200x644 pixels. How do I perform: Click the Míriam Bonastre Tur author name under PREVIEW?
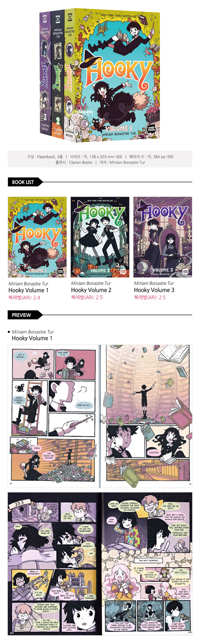coord(33,332)
